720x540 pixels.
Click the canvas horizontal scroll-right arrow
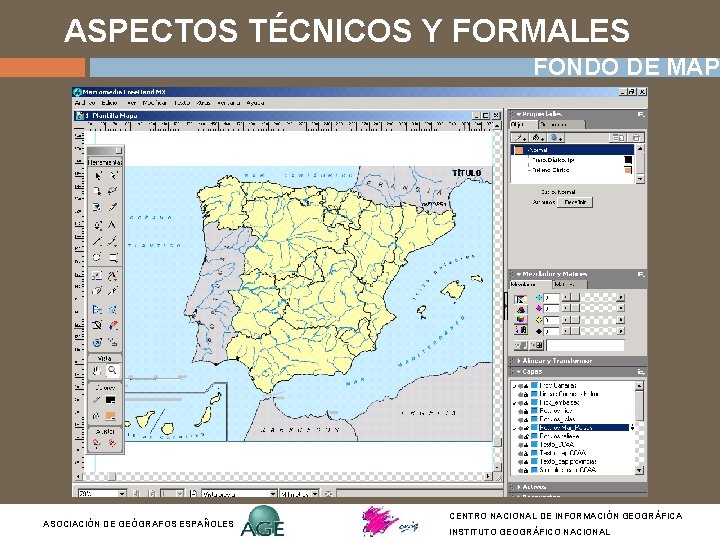pos(489,477)
